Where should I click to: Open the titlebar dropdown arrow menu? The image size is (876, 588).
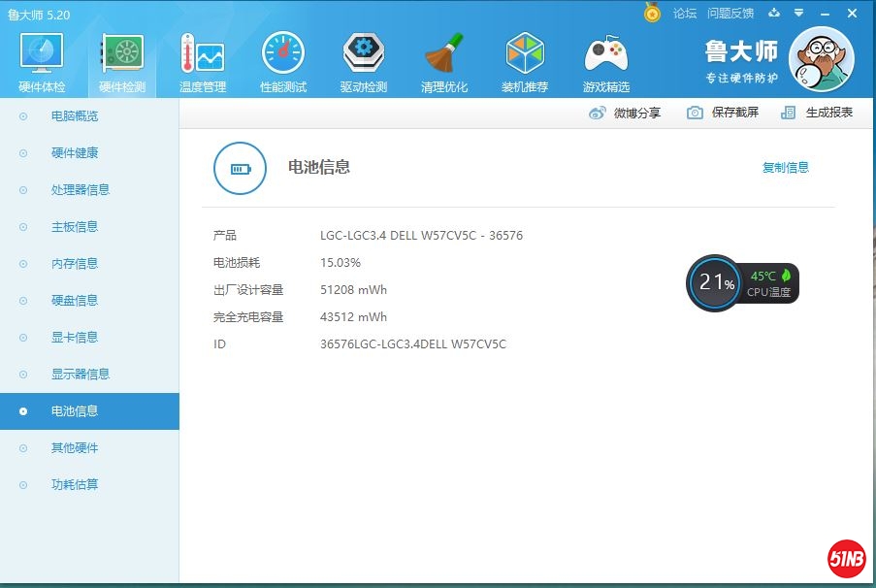[798, 13]
